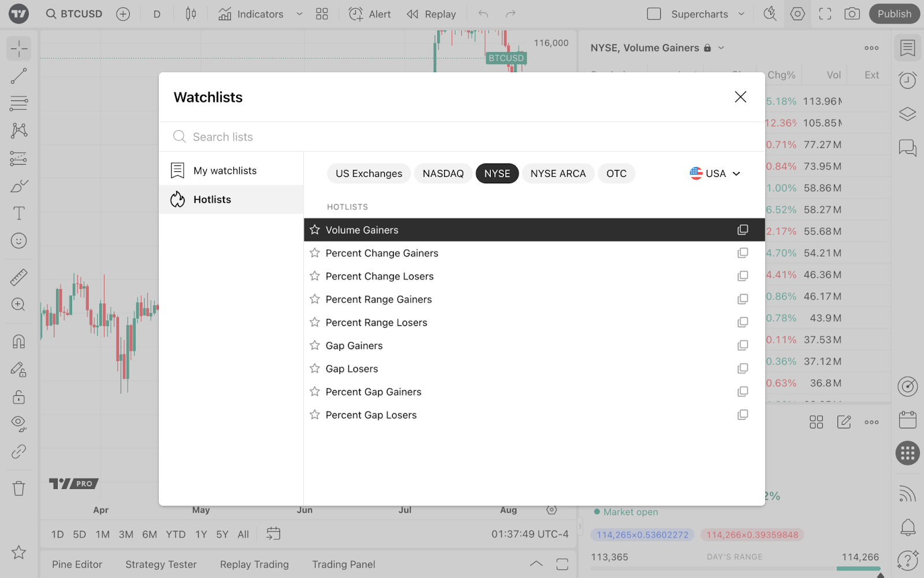The height and width of the screenshot is (578, 924).
Task: Open the Percent Change Losers hotlist
Action: (x=534, y=276)
